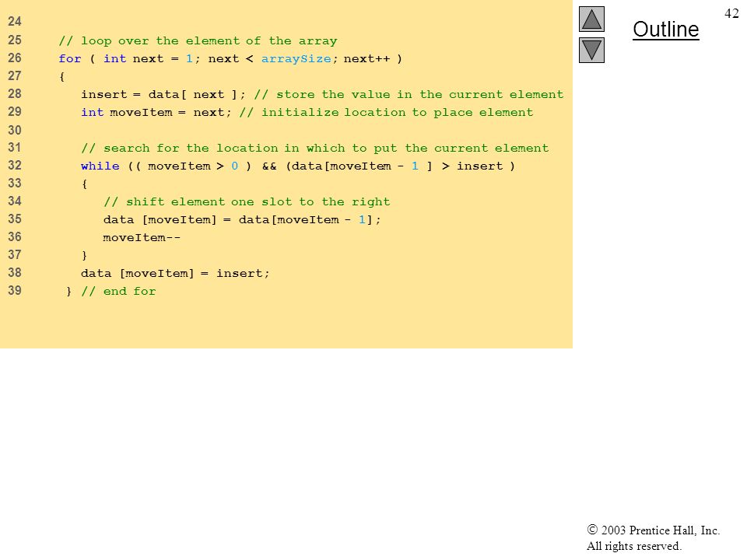Click comment 'initialize location to place element'
Viewport: 747px width, 560px height.
click(x=387, y=112)
